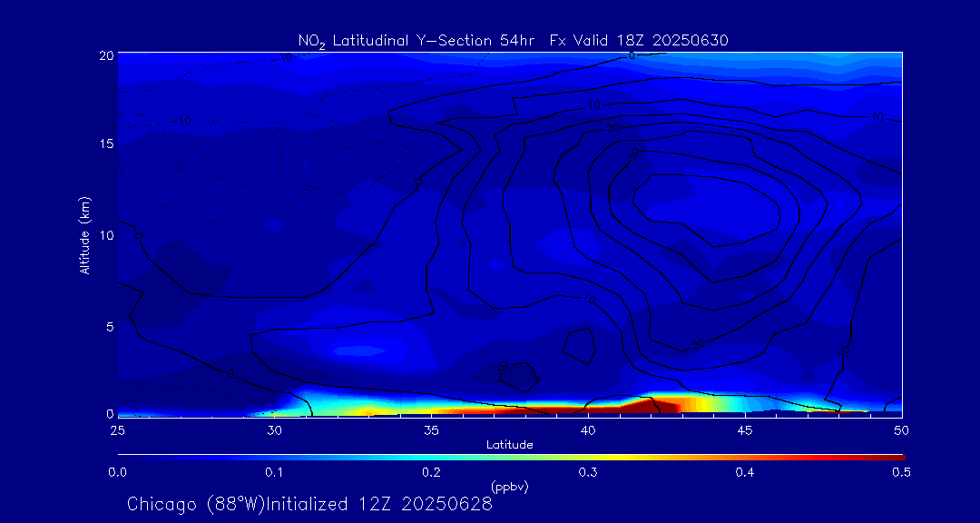
Task: Click colorbar tick label "0.2"
Action: coord(431,472)
